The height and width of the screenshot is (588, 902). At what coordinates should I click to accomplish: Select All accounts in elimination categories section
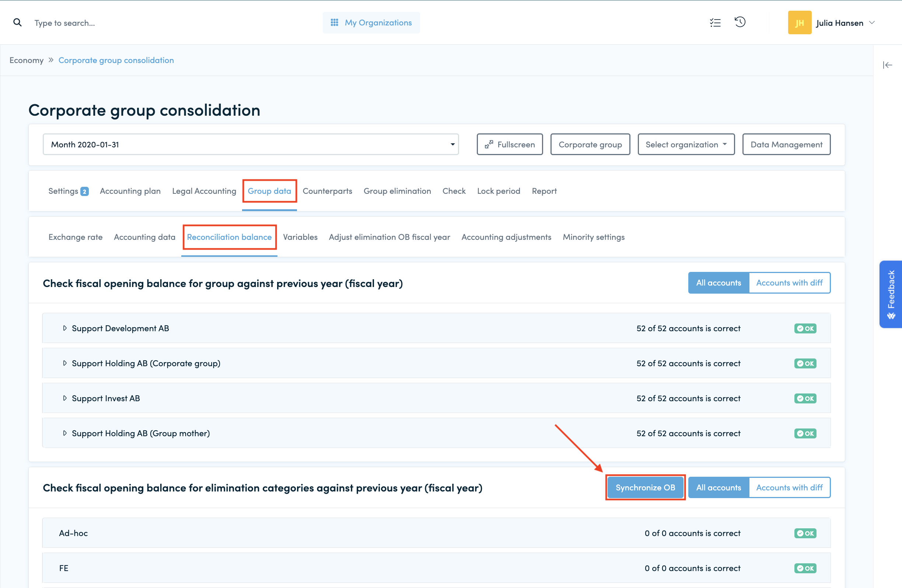719,488
